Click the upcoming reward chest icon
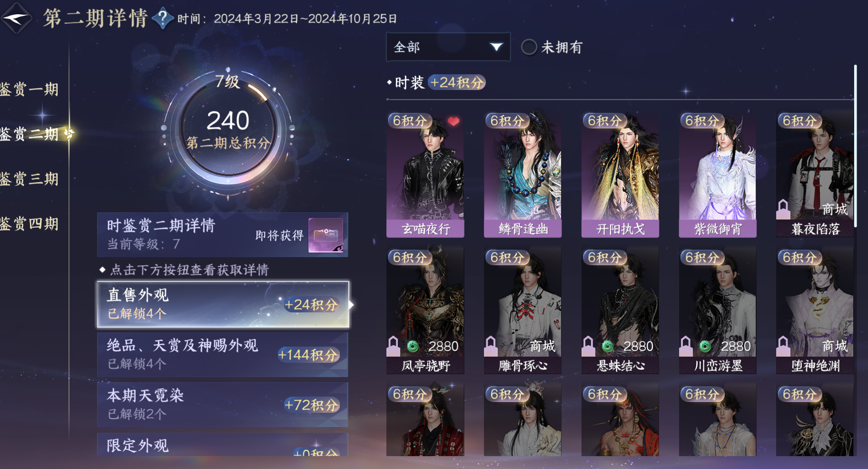868x469 pixels. (326, 235)
